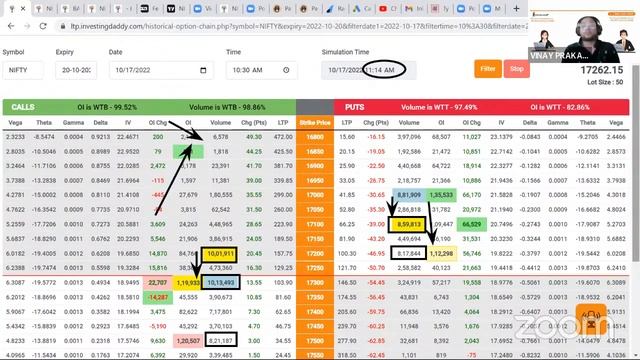Click the address bar URL
The width and height of the screenshot is (640, 360).
point(298,26)
